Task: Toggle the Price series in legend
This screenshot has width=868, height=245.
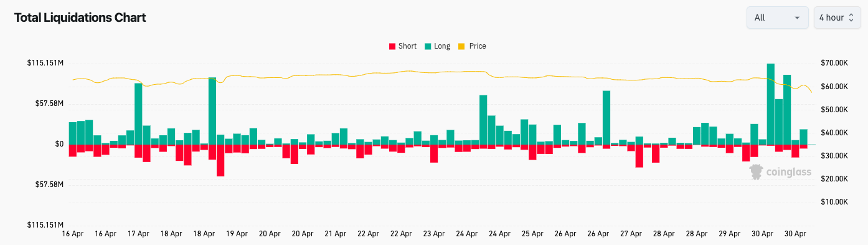Action: click(x=472, y=46)
